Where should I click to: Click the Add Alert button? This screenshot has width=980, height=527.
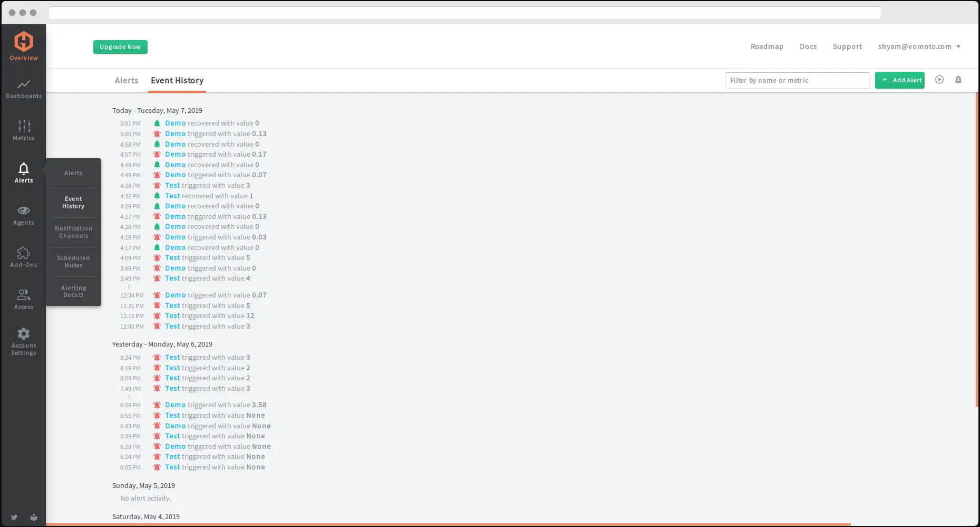[x=900, y=80]
